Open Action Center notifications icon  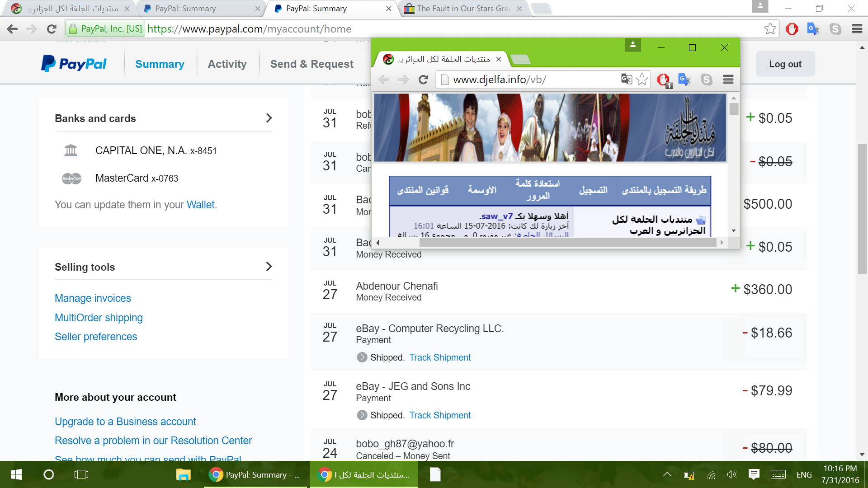(754, 474)
